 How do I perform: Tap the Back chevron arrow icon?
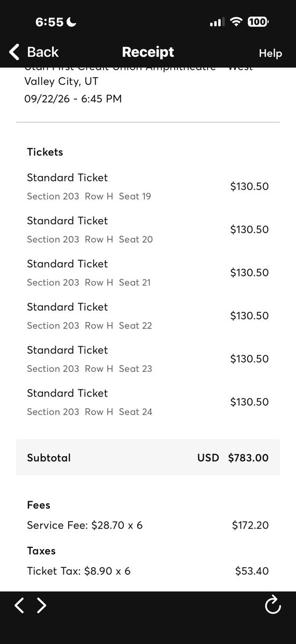pos(14,52)
